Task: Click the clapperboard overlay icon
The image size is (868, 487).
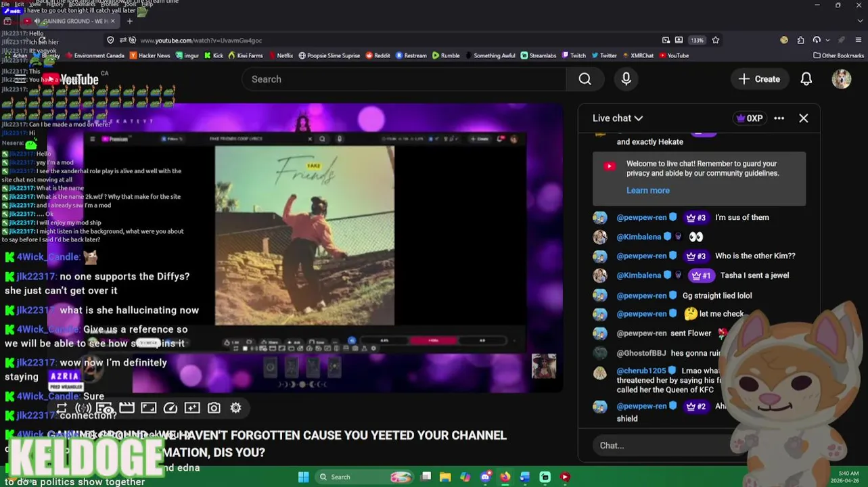Action: pos(127,408)
